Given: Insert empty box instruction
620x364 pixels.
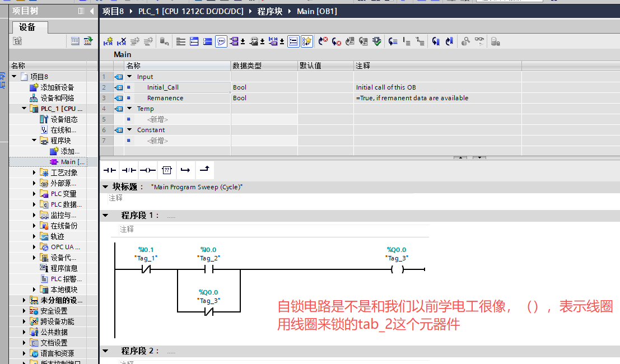Looking at the screenshot, I should pos(167,170).
